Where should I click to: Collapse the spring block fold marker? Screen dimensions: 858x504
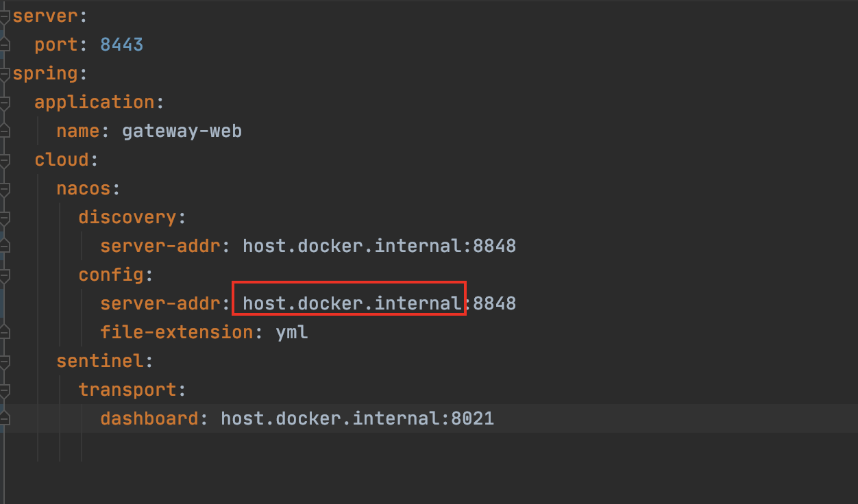point(5,74)
